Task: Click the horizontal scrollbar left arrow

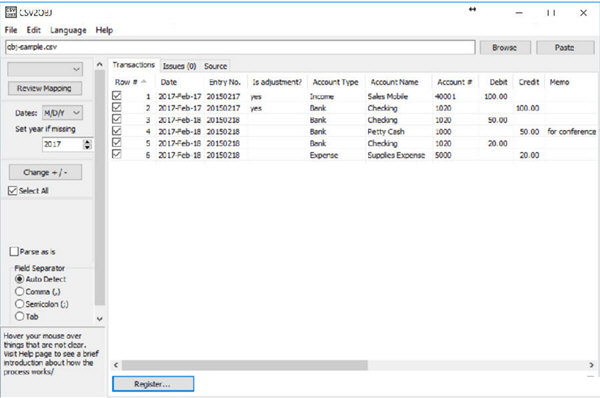Action: (116, 365)
